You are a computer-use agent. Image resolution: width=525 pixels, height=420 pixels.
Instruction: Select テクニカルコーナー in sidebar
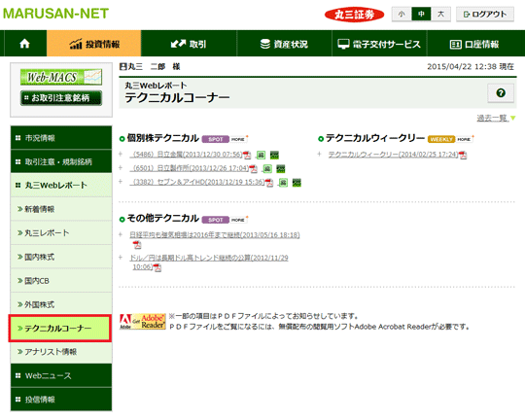point(60,329)
